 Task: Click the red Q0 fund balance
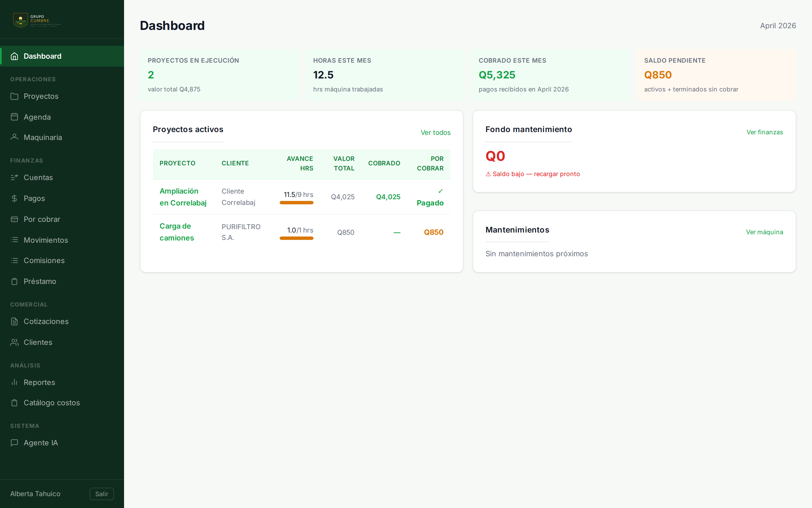coord(495,156)
